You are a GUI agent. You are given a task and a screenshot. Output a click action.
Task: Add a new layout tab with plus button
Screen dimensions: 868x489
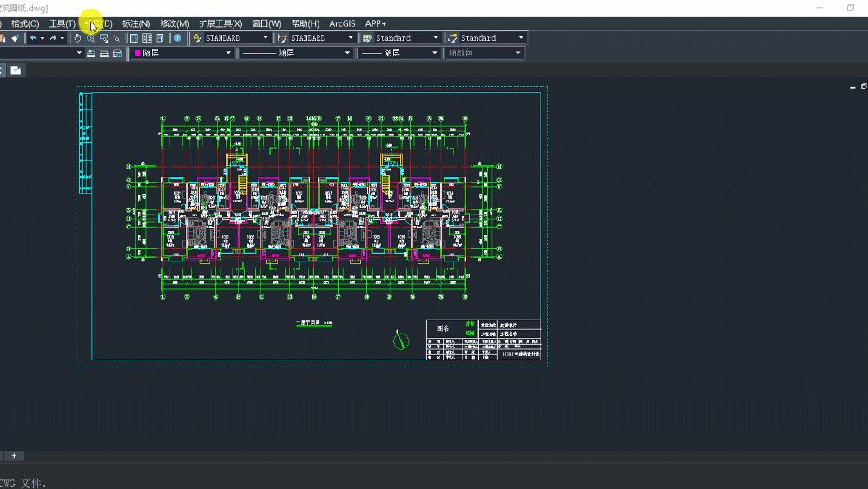coord(14,456)
